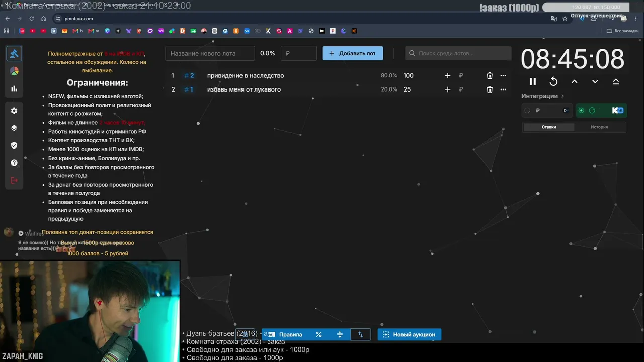Toggle the green VK integration card
Screen dimensions: 644x362
[600, 110]
